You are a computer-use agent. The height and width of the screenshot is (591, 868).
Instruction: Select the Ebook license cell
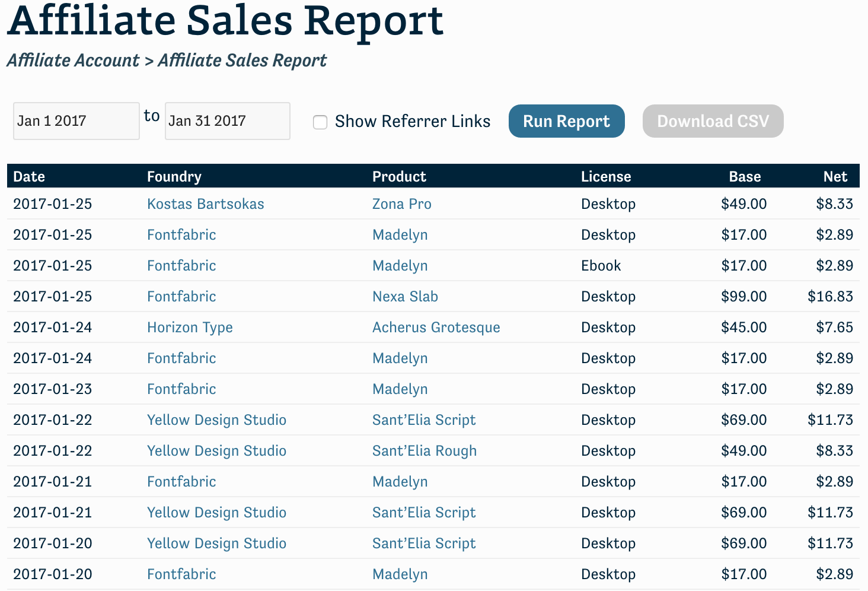pos(601,266)
